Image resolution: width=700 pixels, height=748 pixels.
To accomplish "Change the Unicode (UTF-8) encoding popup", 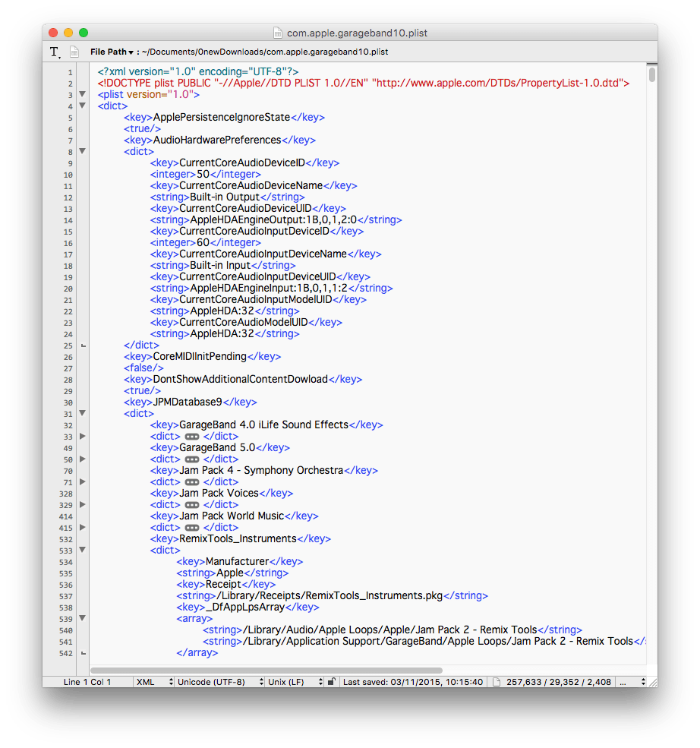I will tap(219, 682).
